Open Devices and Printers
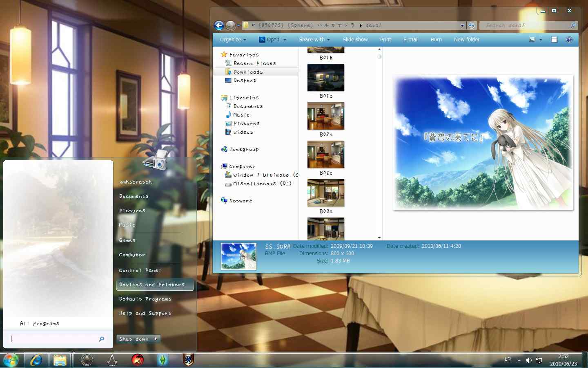 coord(155,285)
